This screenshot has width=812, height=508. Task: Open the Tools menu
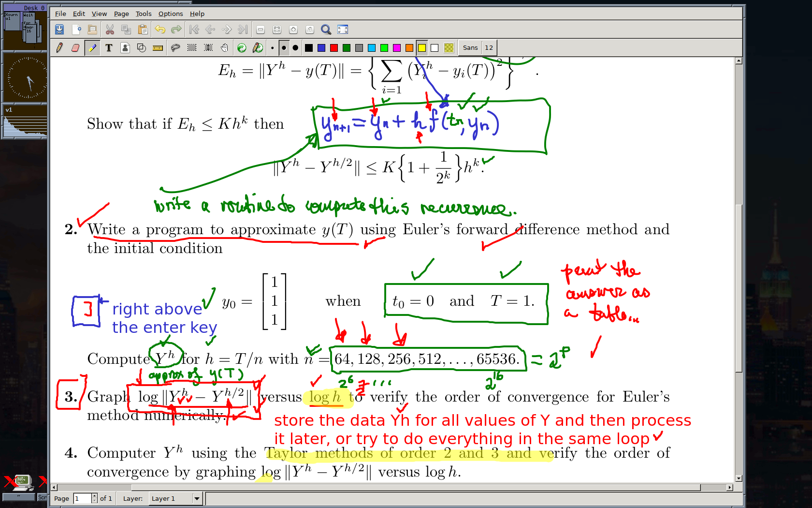click(143, 14)
